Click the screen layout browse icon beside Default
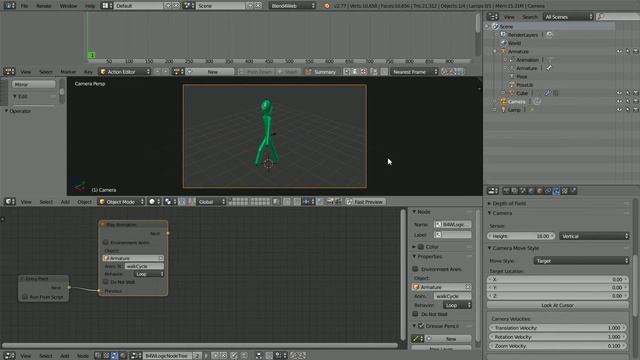 pos(106,6)
